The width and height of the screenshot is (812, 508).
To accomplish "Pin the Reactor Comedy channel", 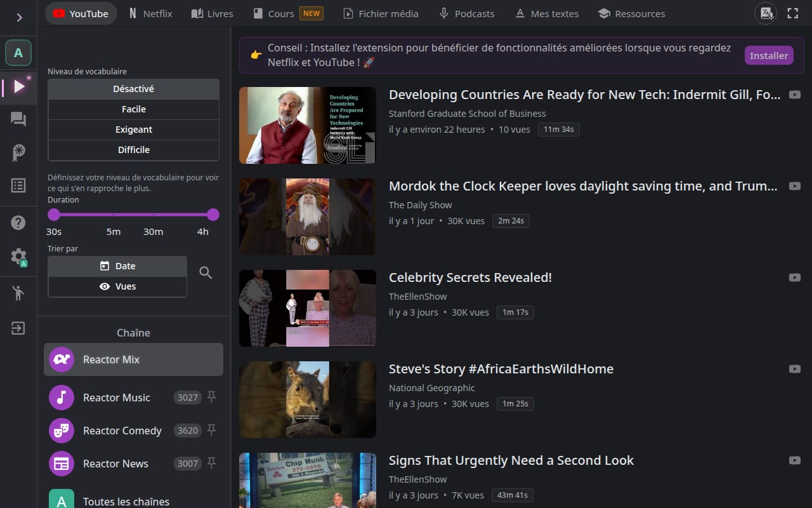I will pyautogui.click(x=212, y=430).
